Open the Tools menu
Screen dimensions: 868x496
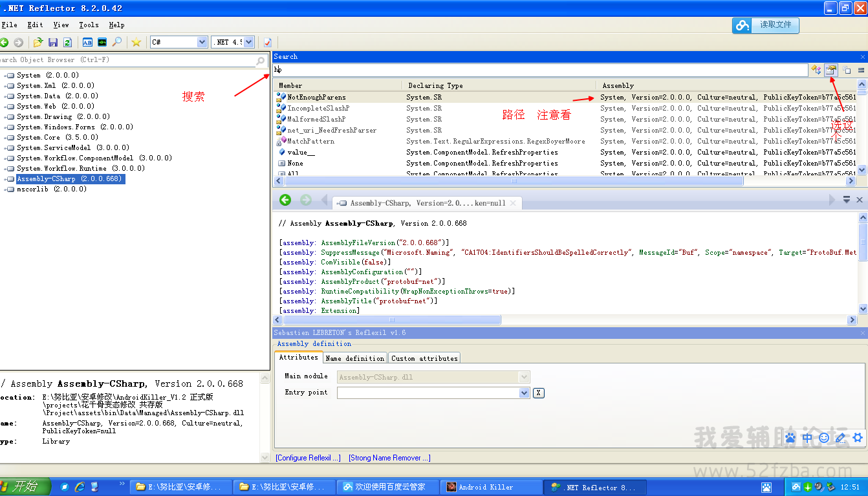(89, 25)
